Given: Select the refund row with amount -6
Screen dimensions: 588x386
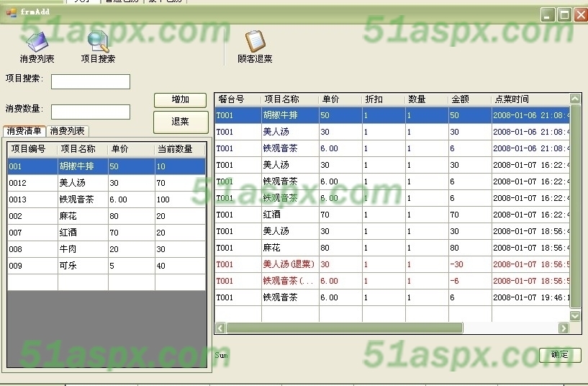Looking at the screenshot, I should pyautogui.click(x=392, y=281).
